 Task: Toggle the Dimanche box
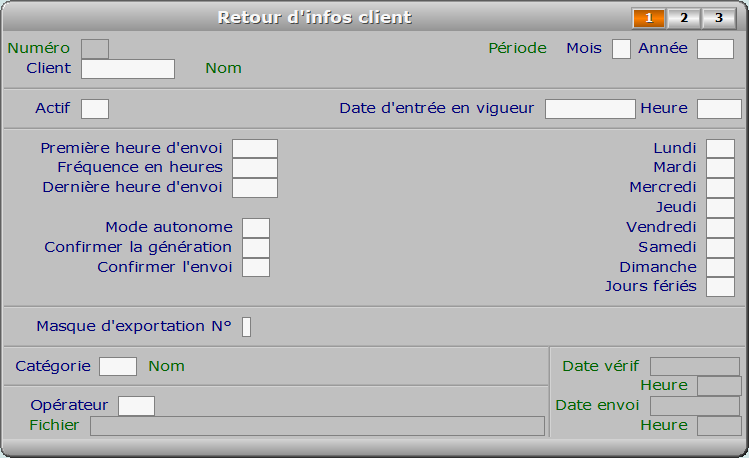tap(720, 267)
